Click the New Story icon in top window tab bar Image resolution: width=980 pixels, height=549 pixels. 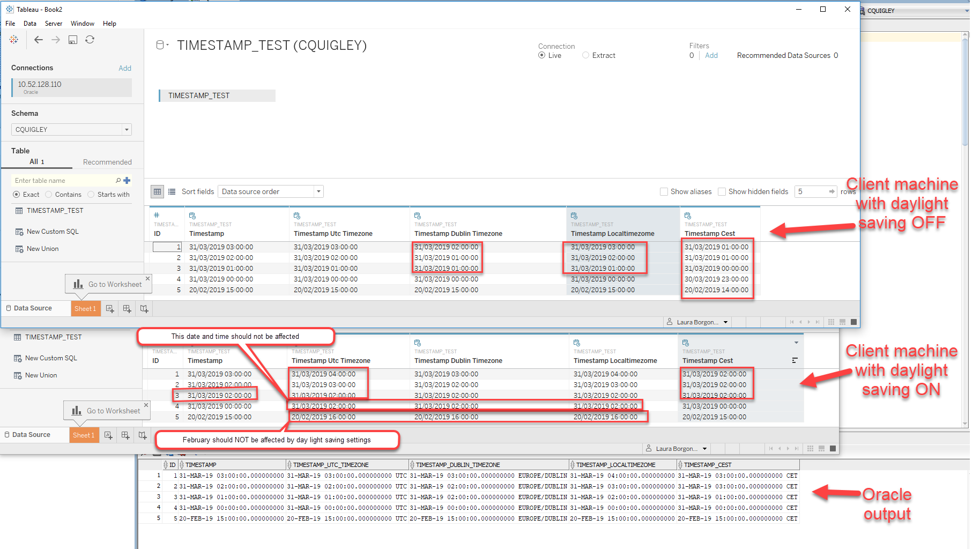144,309
